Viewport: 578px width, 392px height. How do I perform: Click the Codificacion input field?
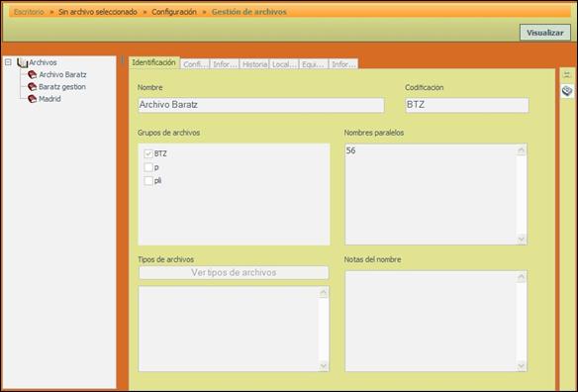(467, 105)
